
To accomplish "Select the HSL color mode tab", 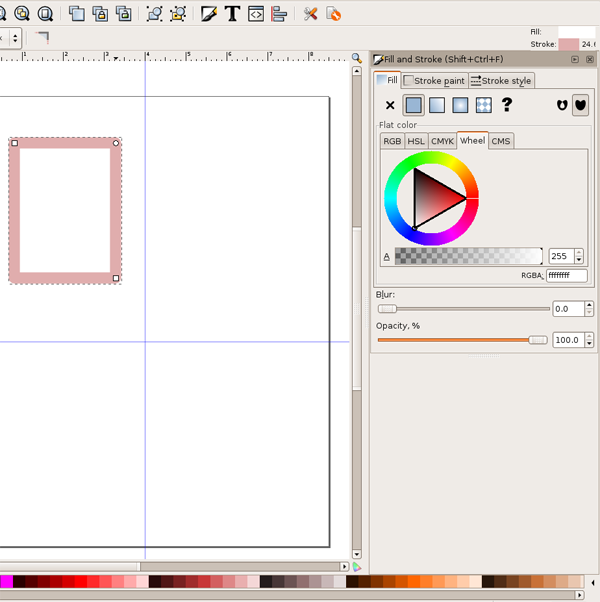I will 416,141.
